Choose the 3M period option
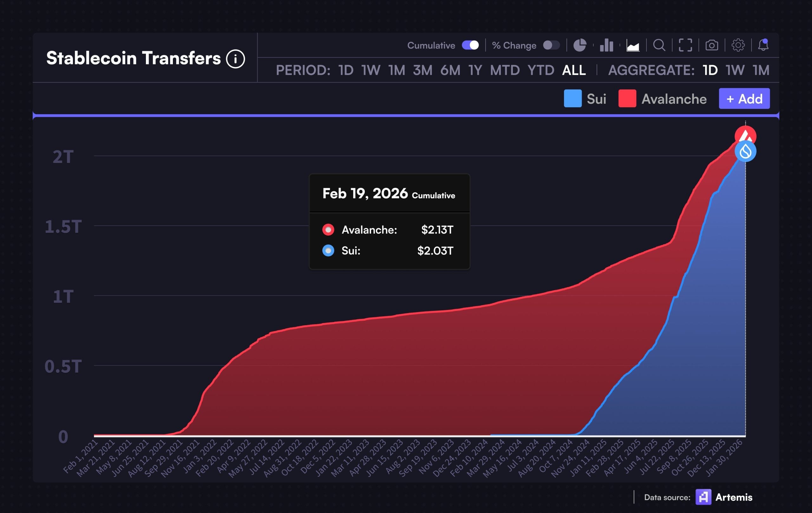Screen dimensions: 812x513 pyautogui.click(x=422, y=70)
